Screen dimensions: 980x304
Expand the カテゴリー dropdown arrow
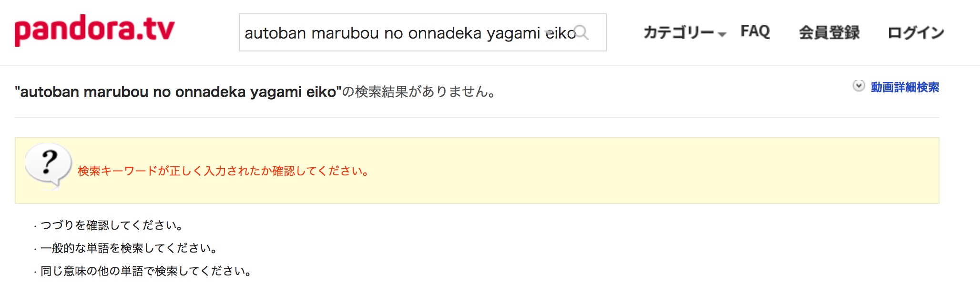722,34
